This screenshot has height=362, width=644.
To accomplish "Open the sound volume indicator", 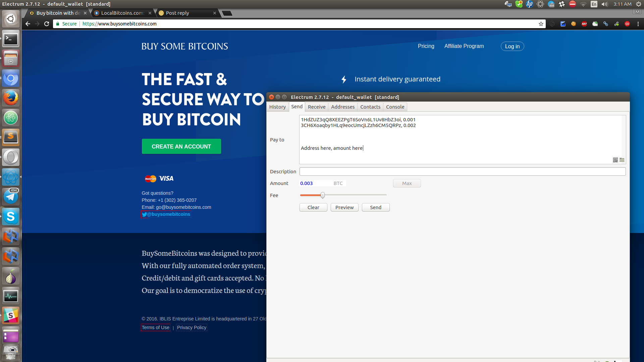I will [605, 4].
